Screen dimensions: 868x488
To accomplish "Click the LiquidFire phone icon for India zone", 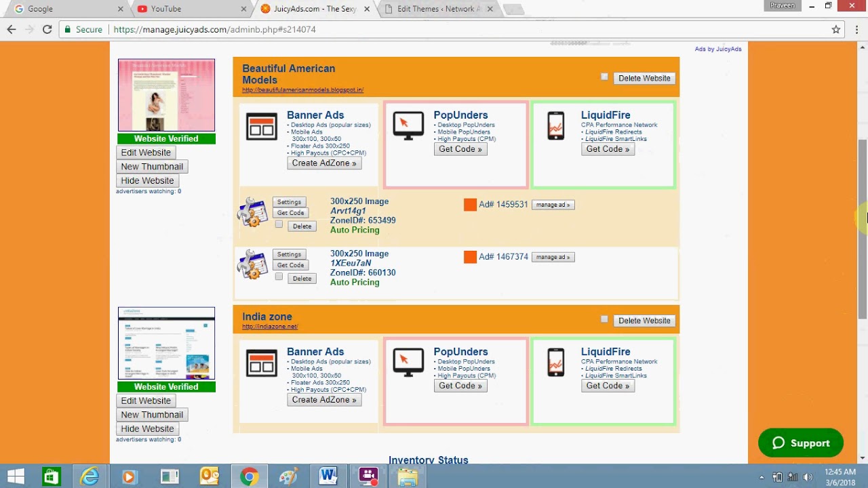I will tap(555, 363).
